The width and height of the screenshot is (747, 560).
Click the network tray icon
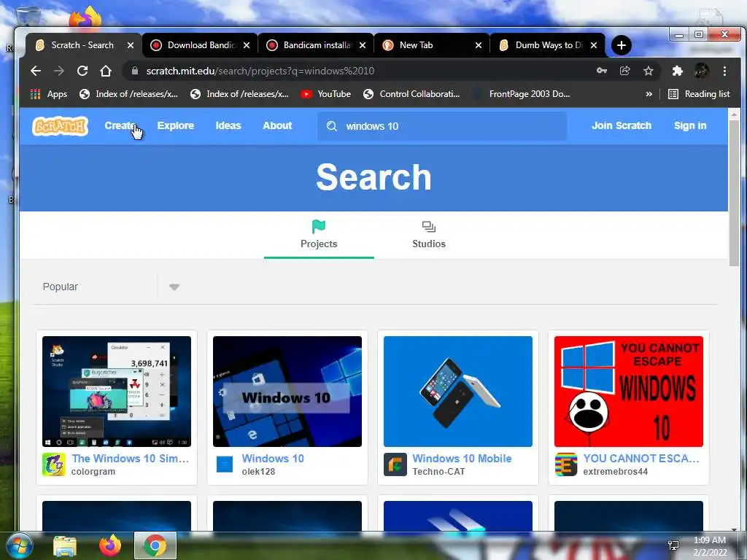[673, 545]
